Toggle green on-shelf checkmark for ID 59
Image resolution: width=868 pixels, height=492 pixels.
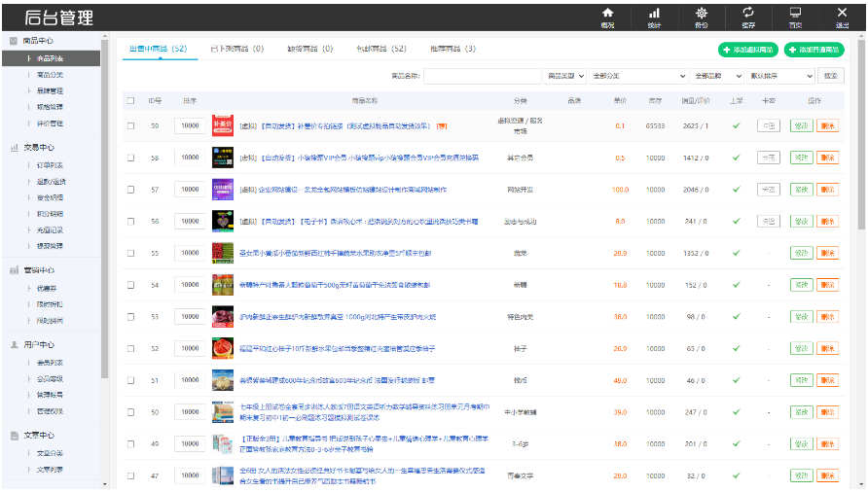click(737, 126)
